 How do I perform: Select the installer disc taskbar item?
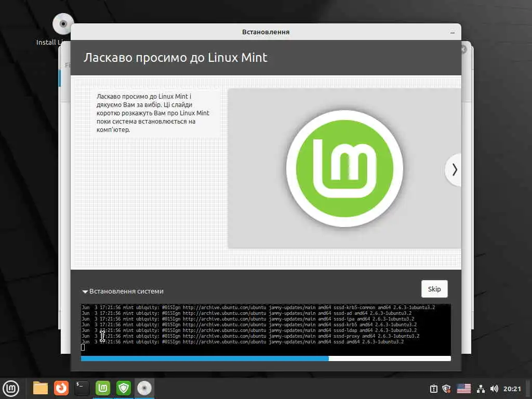(x=144, y=388)
